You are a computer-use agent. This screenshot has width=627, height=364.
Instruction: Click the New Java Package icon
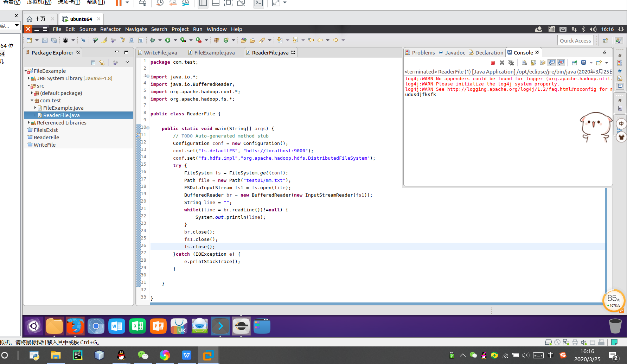tap(217, 40)
